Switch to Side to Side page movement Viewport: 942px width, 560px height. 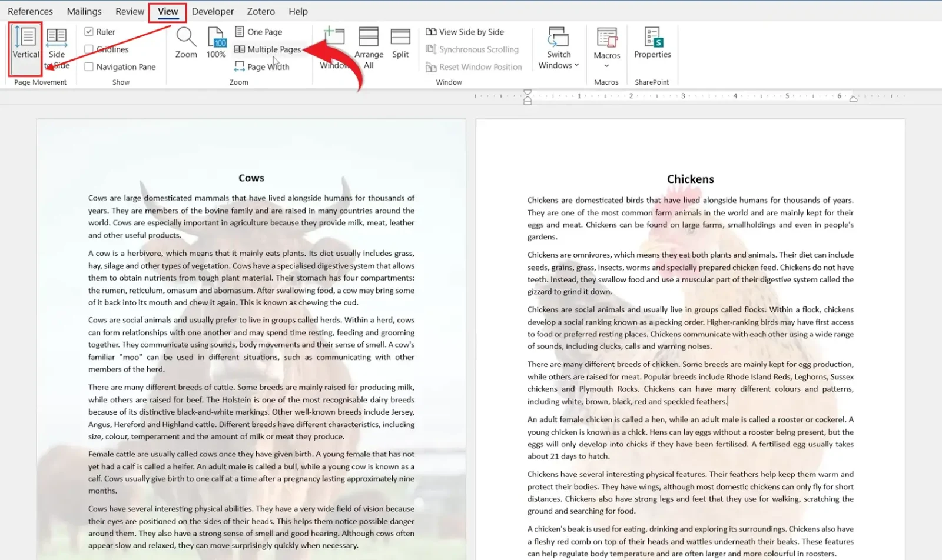(57, 48)
